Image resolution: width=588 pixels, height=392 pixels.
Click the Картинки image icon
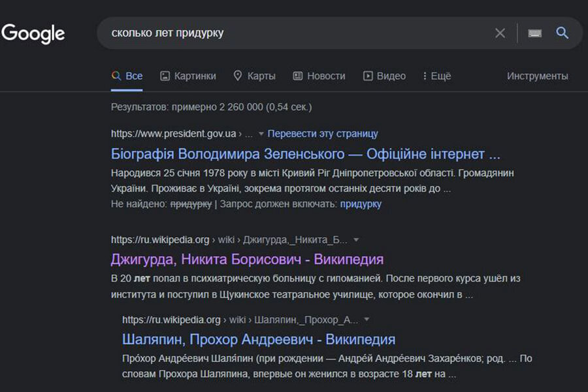[x=165, y=76]
